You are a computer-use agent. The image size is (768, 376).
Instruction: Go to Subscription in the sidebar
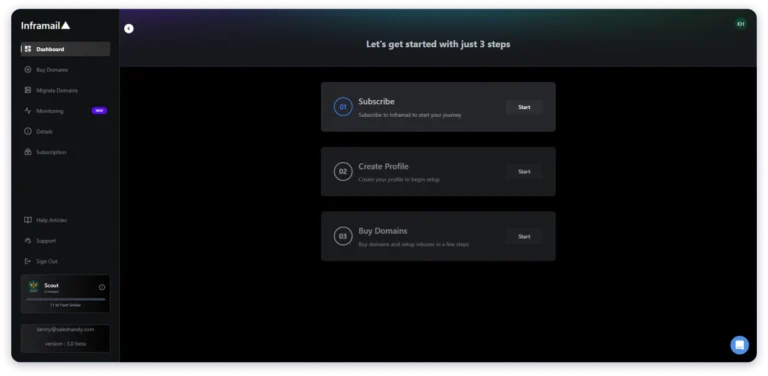tap(66, 152)
